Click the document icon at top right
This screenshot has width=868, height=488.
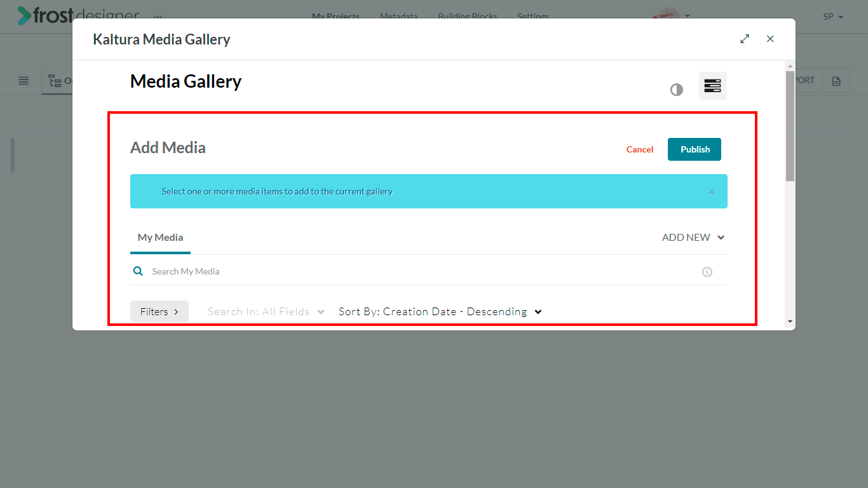tap(836, 81)
